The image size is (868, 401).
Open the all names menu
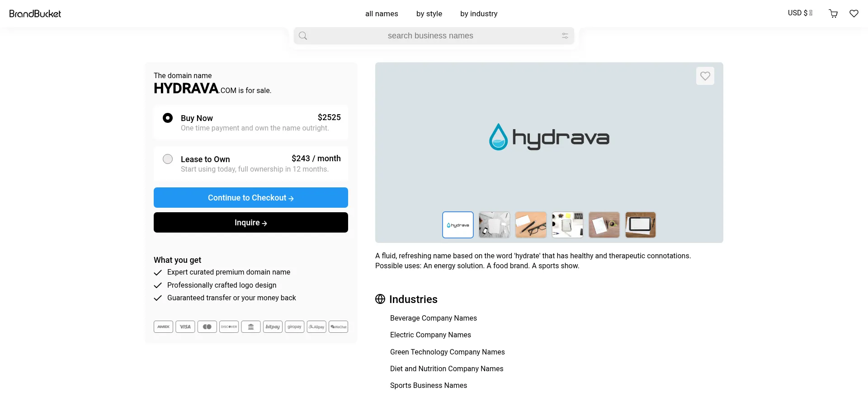pyautogui.click(x=382, y=14)
